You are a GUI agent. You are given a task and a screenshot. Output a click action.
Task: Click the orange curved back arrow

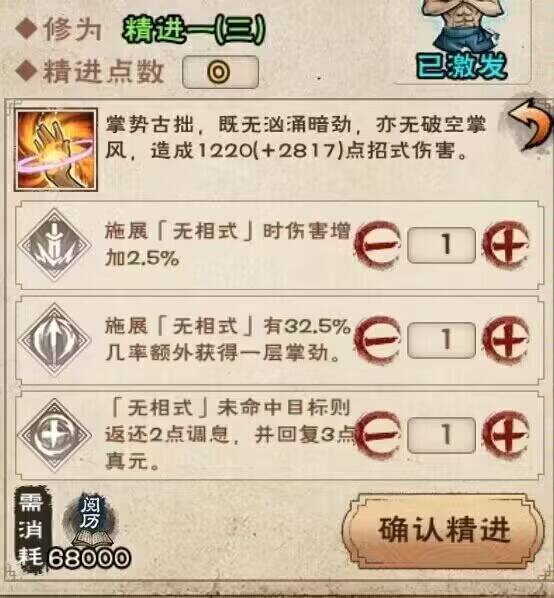tap(532, 124)
